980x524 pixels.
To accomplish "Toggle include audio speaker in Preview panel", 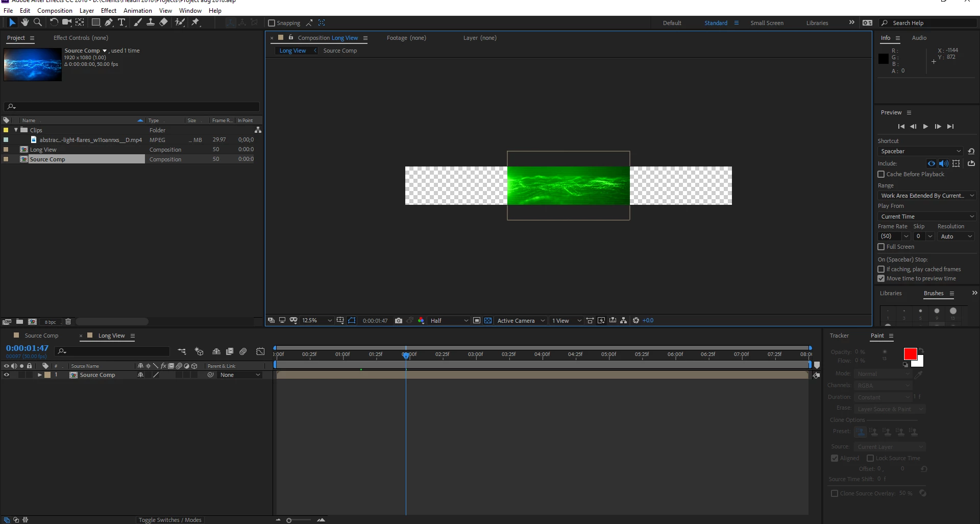I will coord(944,163).
